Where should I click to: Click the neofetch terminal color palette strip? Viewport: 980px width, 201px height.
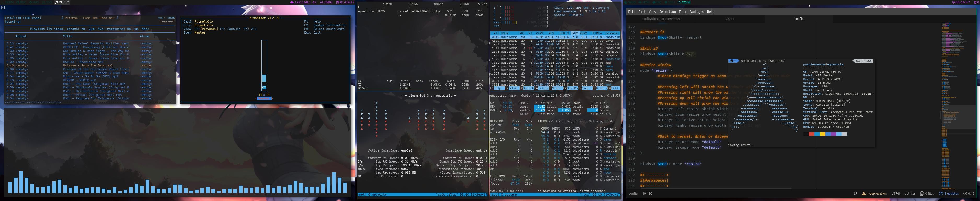tap(825, 134)
